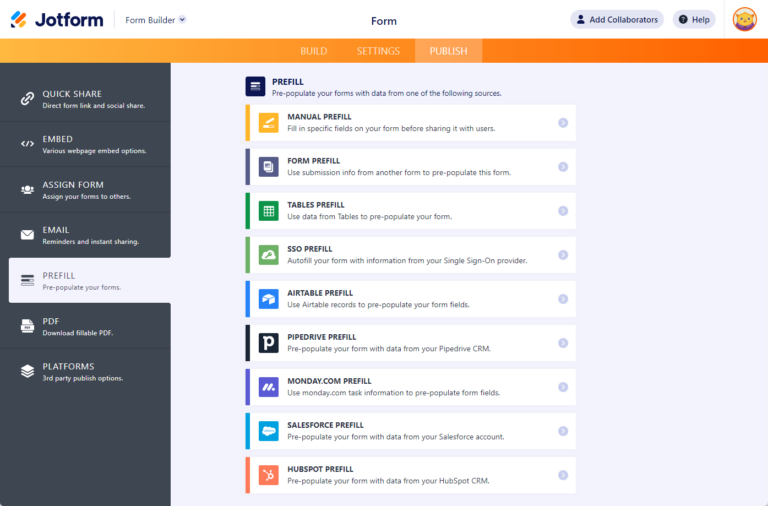Click the Salesforce Prefill cloud icon
The height and width of the screenshot is (506, 768).
[x=268, y=431]
